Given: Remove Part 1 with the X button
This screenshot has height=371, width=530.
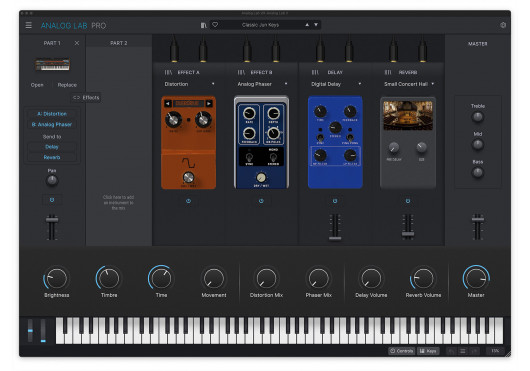Looking at the screenshot, I should coord(77,43).
